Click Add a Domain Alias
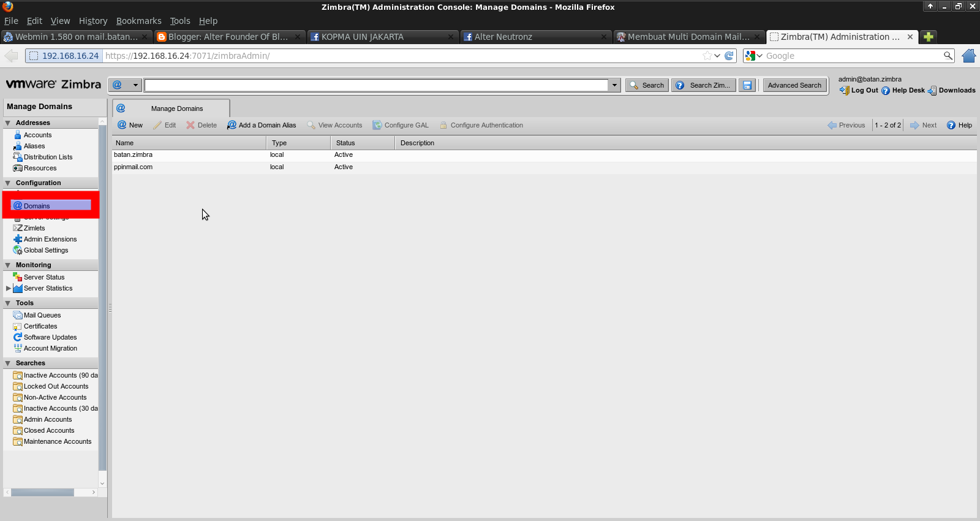Viewport: 980px width, 521px height. [262, 125]
